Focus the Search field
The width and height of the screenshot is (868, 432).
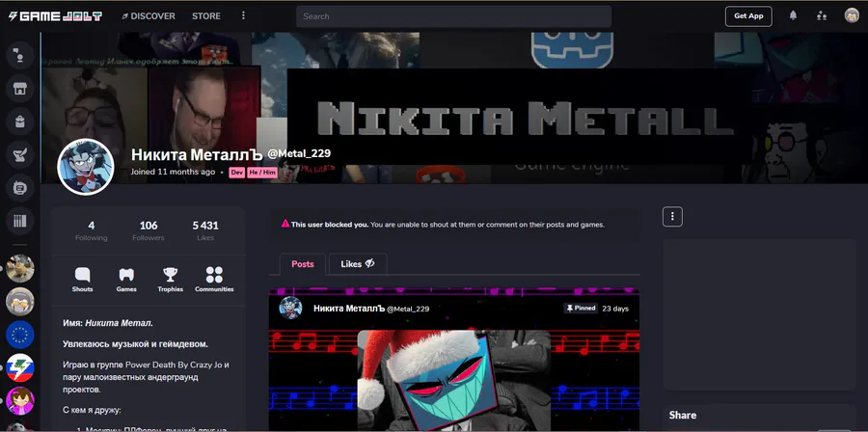coord(453,16)
